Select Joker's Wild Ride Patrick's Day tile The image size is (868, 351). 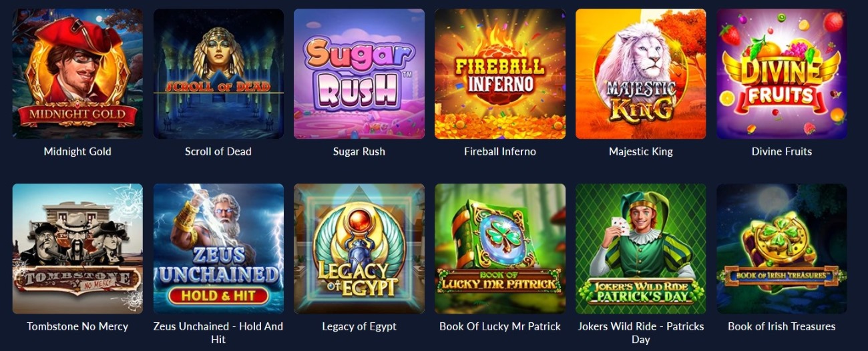[x=641, y=249]
